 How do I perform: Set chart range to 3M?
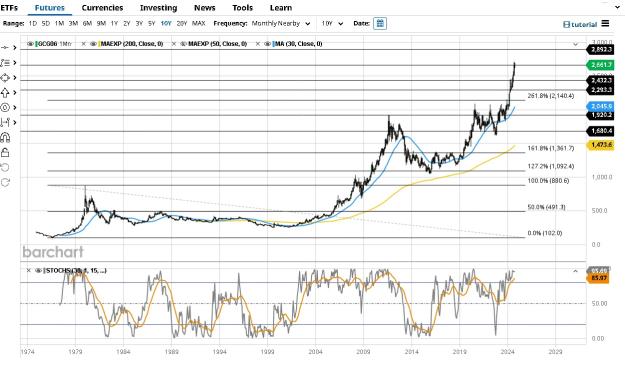pos(73,24)
